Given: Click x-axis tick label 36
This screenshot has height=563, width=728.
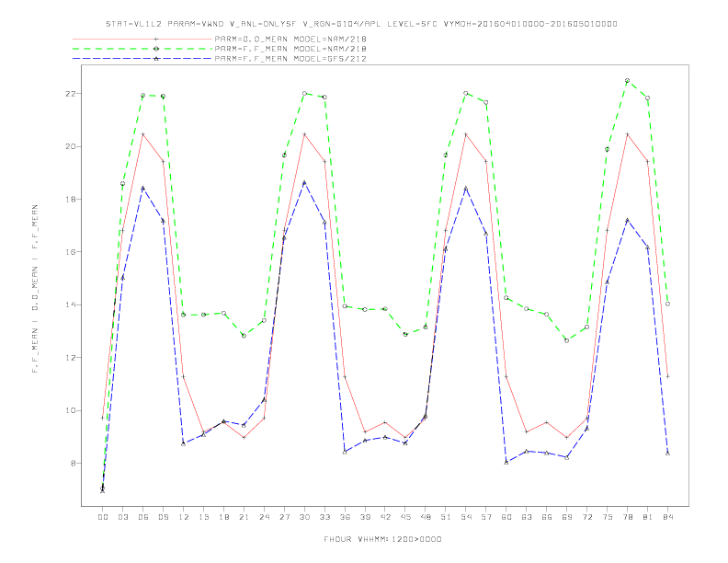Looking at the screenshot, I should 345,517.
